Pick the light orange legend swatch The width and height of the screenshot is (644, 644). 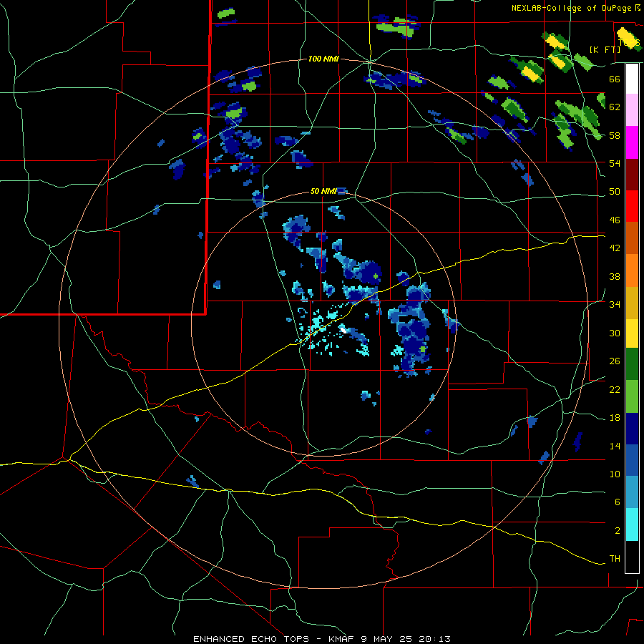(x=632, y=270)
